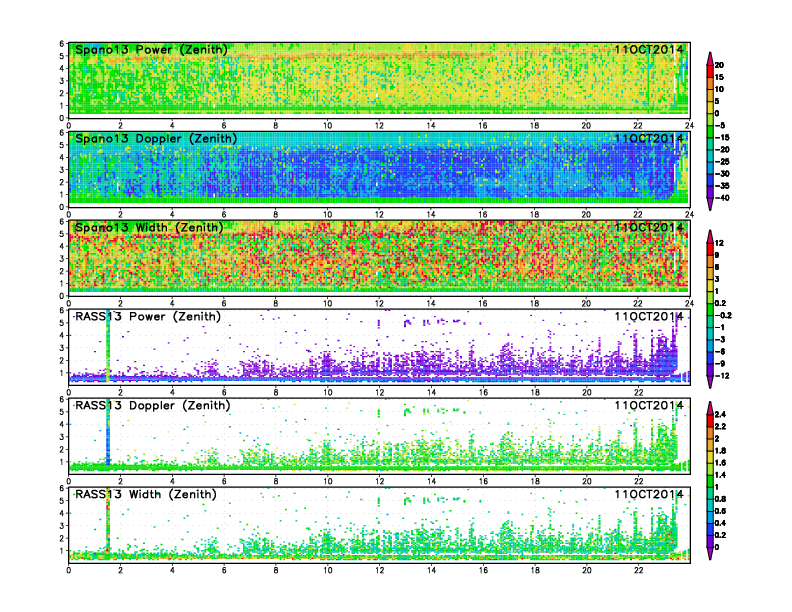Click the 'RASS13 Power (Zenith)' panel title
Viewport: 792px width, 612px height.
(x=148, y=317)
